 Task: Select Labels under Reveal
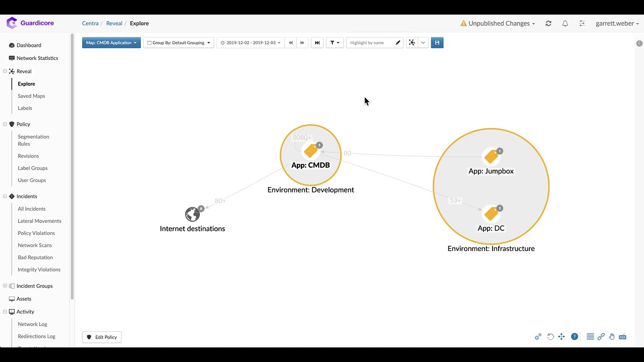pyautogui.click(x=25, y=108)
